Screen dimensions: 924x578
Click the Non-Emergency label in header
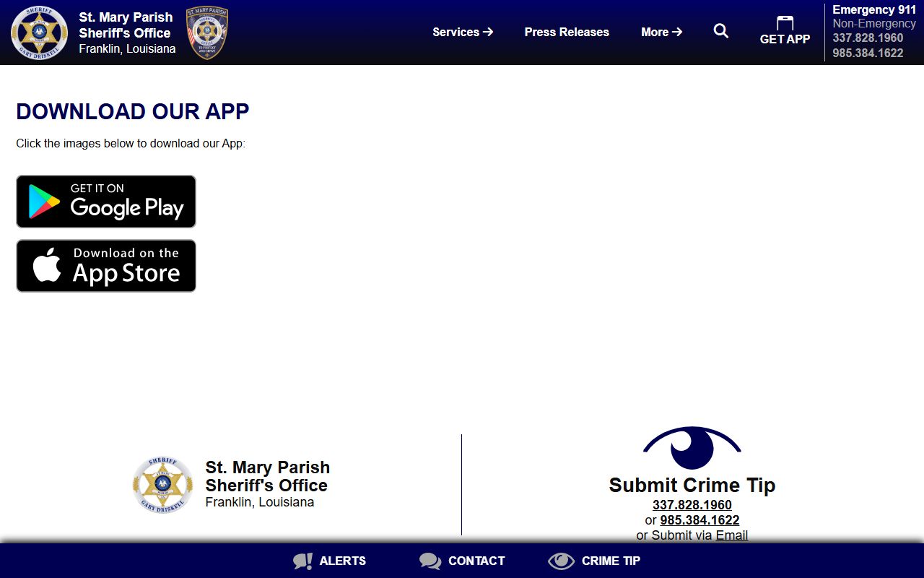874,23
